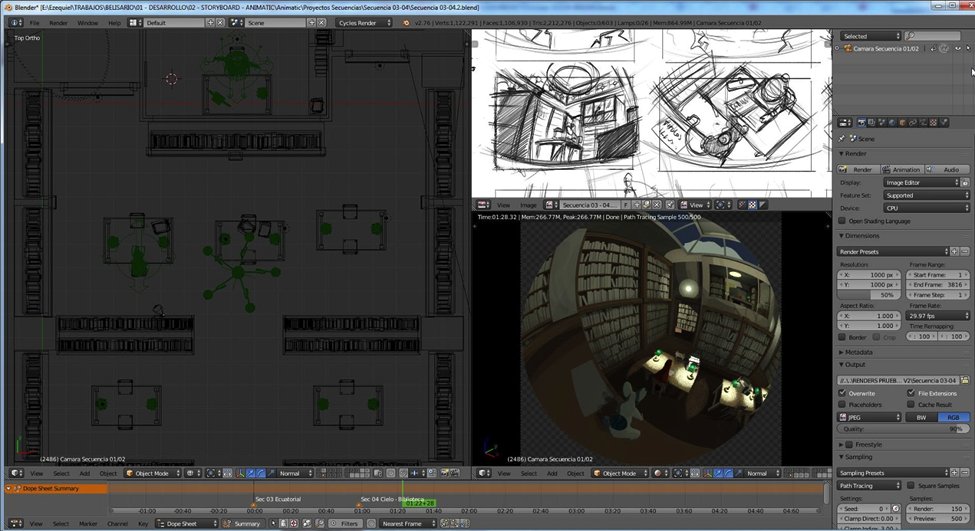Enable the Square Samples checkbox
Viewport: 975px width, 531px height.
click(x=909, y=485)
